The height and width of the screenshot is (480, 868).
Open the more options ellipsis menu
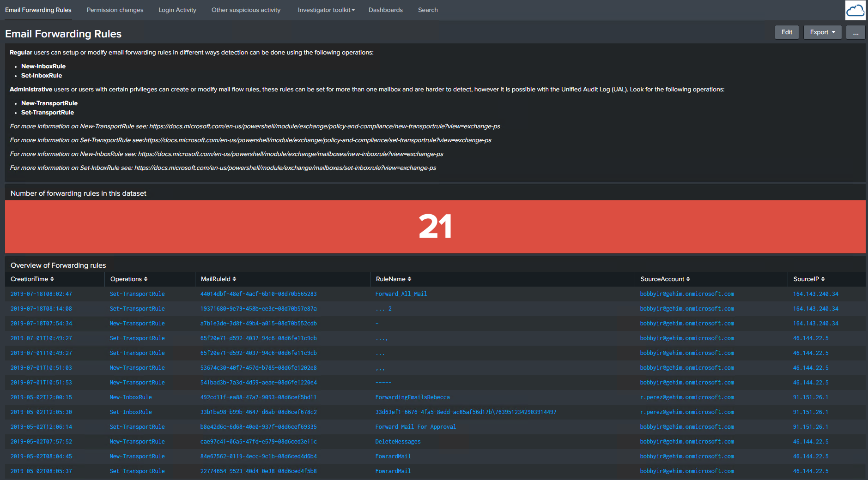[x=856, y=32]
